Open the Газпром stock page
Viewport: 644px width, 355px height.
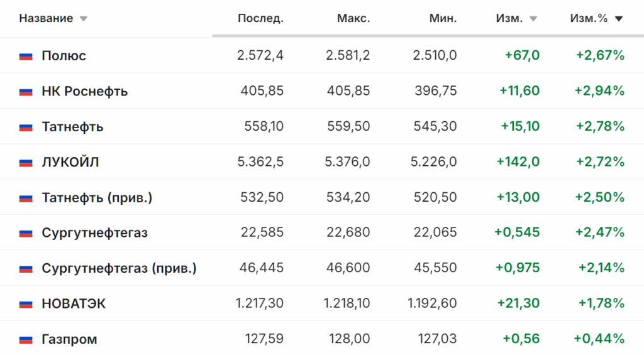point(69,339)
